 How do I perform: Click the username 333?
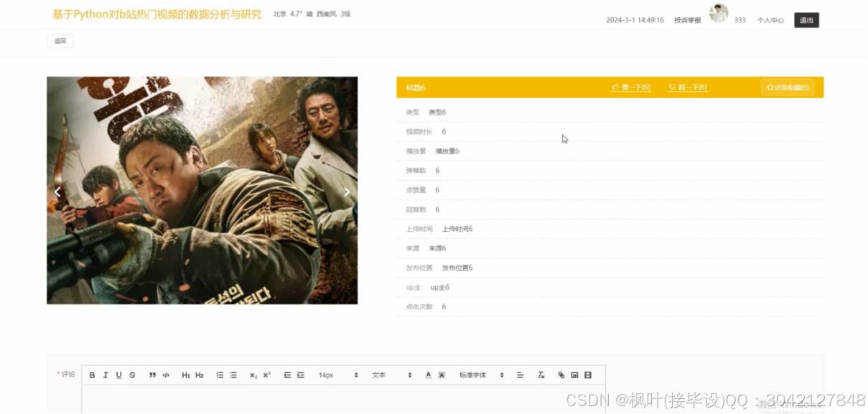740,20
